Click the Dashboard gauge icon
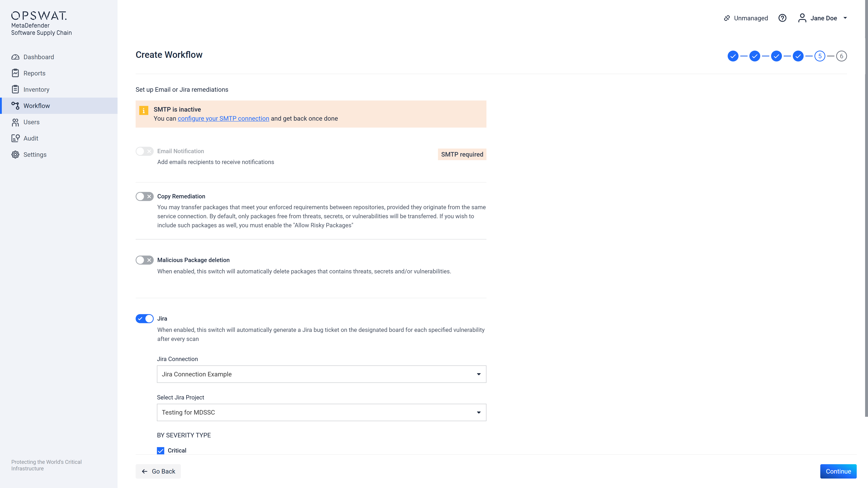This screenshot has height=488, width=868. click(15, 57)
